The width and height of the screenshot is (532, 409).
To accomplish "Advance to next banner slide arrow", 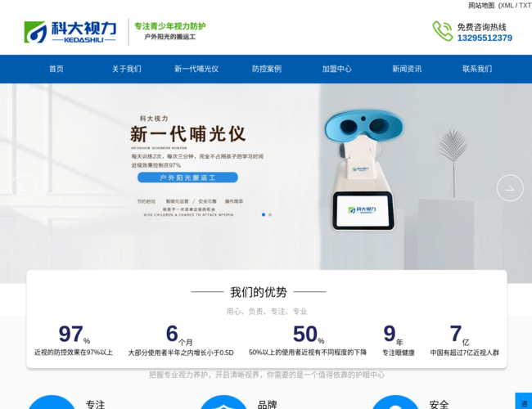I will 510,188.
